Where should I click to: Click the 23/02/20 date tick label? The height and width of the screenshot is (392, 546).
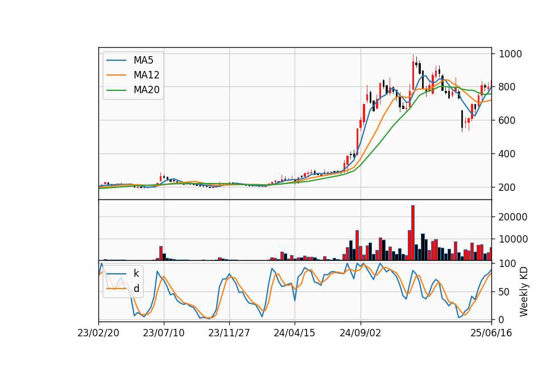point(98,333)
